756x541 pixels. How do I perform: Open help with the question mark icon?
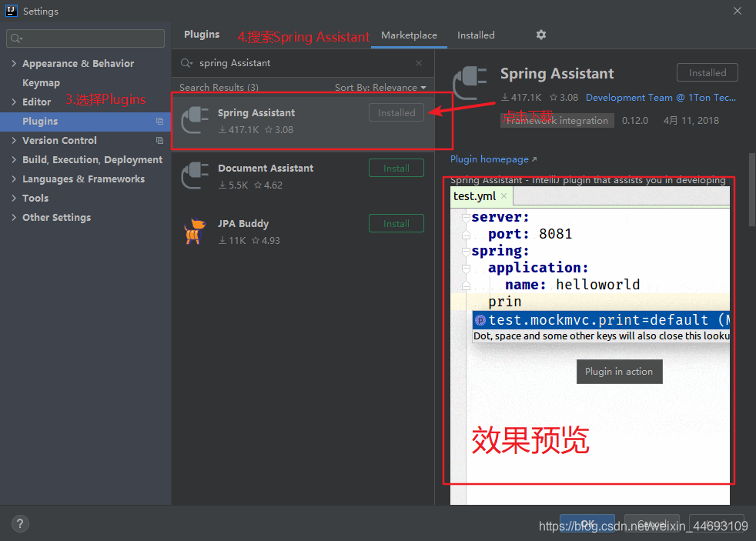pyautogui.click(x=20, y=523)
